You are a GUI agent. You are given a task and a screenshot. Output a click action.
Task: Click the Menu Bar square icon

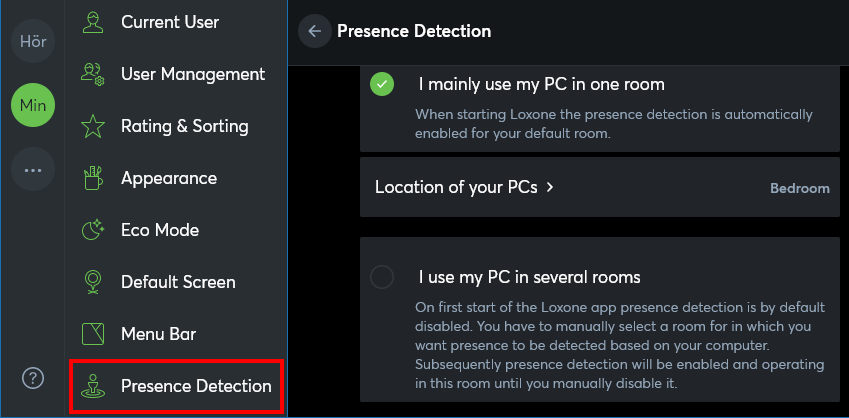(93, 334)
